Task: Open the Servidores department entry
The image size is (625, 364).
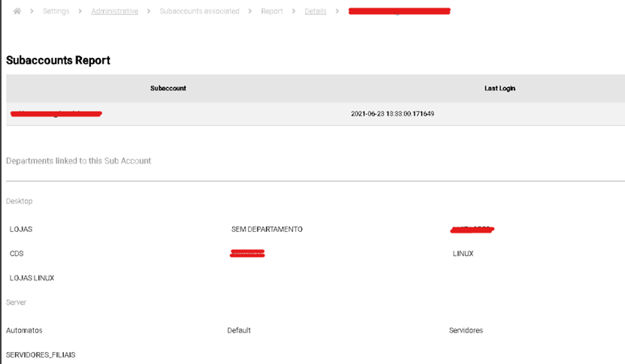Action: [x=466, y=330]
